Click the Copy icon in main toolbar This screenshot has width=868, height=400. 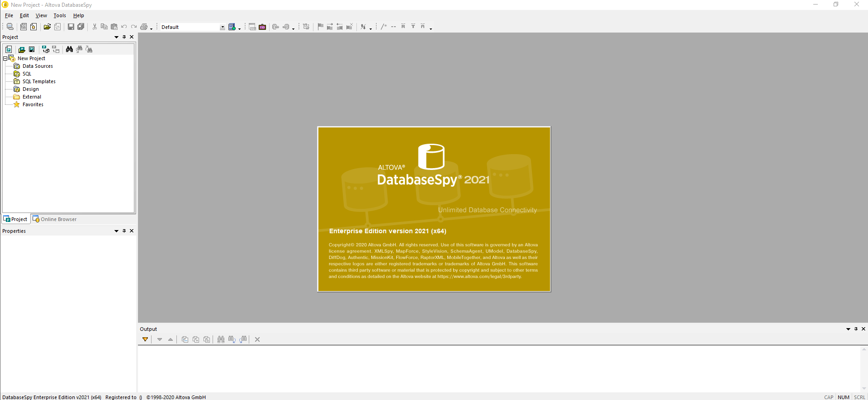[x=104, y=27]
